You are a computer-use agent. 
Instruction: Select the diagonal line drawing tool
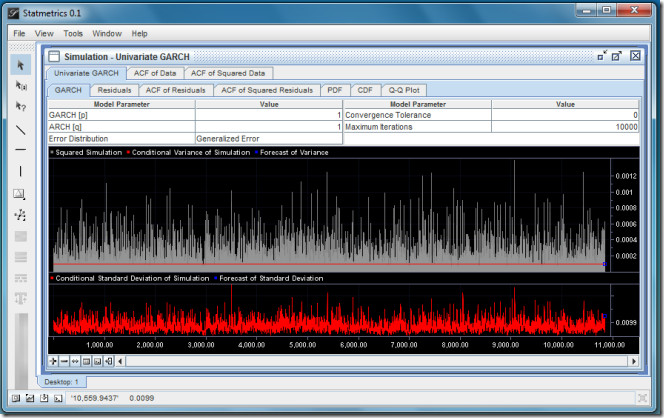(x=20, y=130)
